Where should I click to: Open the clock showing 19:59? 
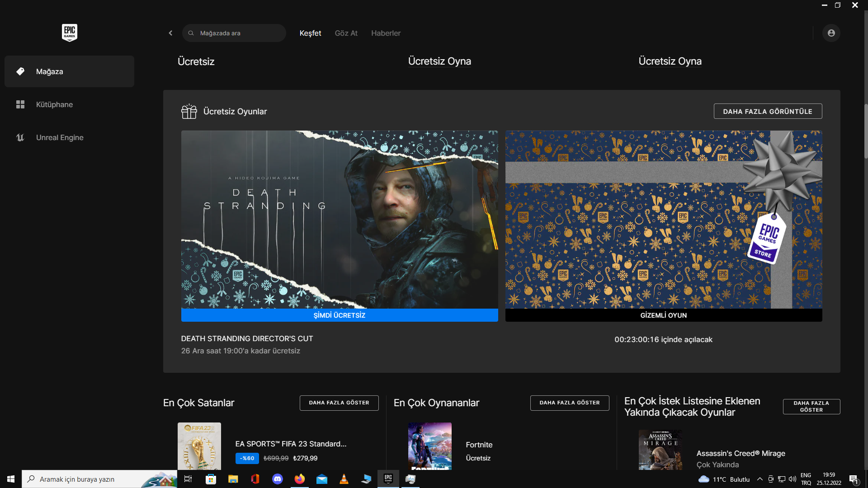coord(829,479)
